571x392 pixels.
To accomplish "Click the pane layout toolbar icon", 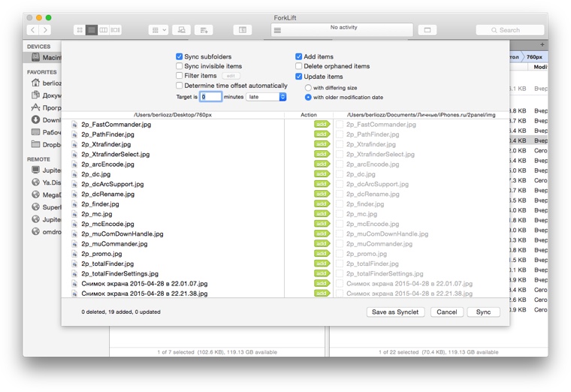I will click(427, 30).
